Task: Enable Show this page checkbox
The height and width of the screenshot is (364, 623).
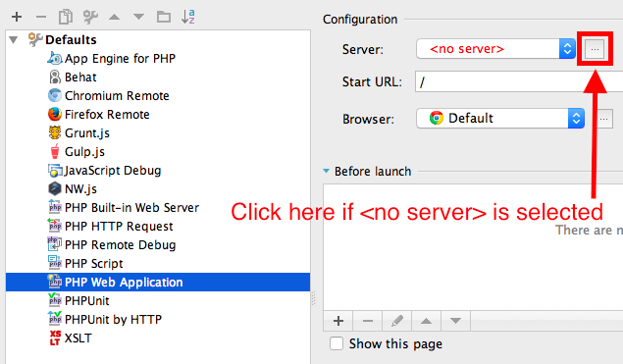Action: point(337,343)
